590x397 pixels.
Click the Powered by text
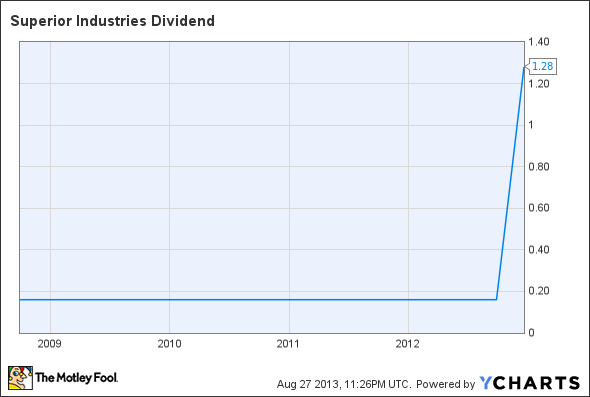pyautogui.click(x=446, y=384)
